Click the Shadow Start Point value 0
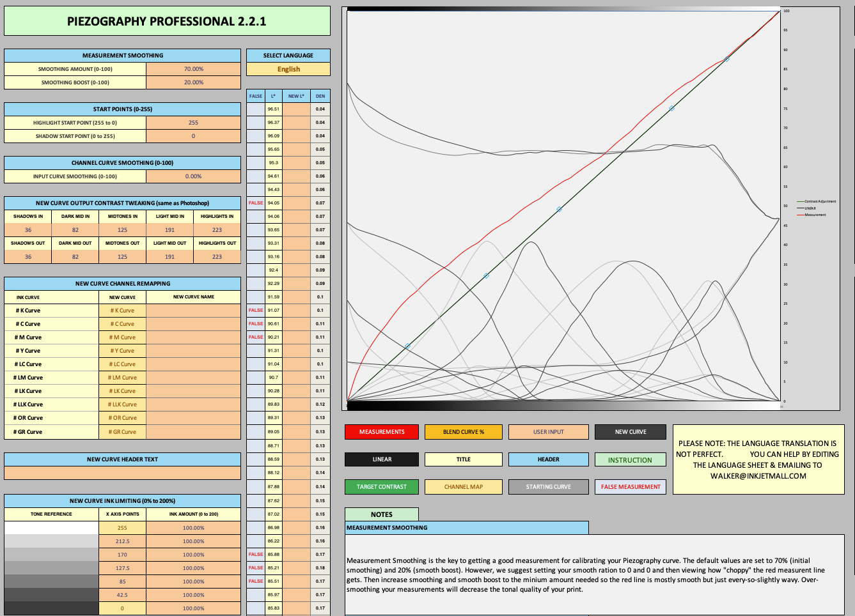Image resolution: width=855 pixels, height=616 pixels. point(193,136)
